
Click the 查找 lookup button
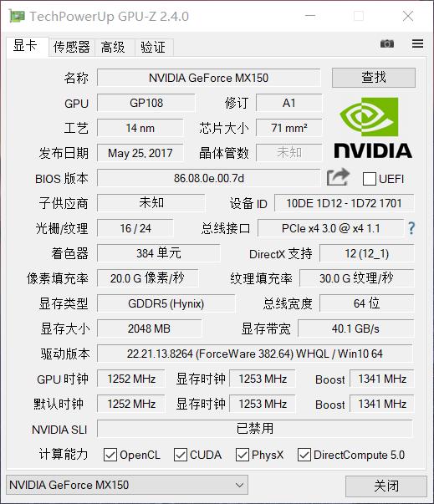(374, 78)
